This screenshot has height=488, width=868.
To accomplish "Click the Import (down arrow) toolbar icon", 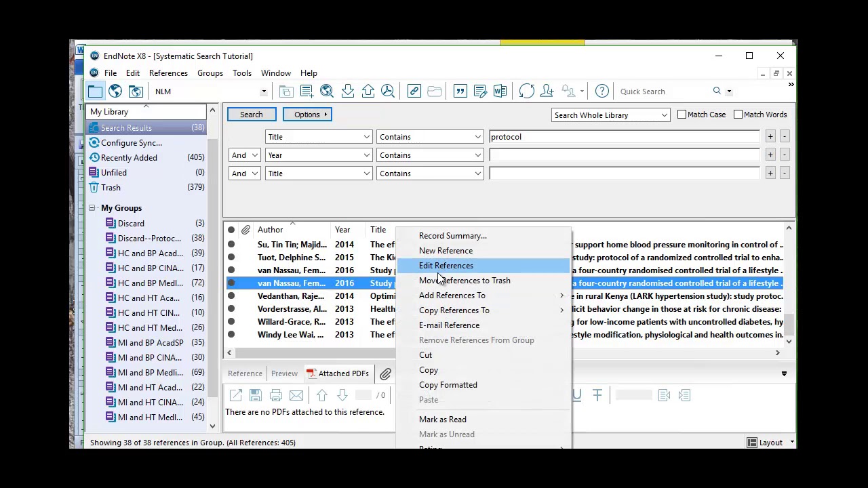I will click(x=347, y=91).
